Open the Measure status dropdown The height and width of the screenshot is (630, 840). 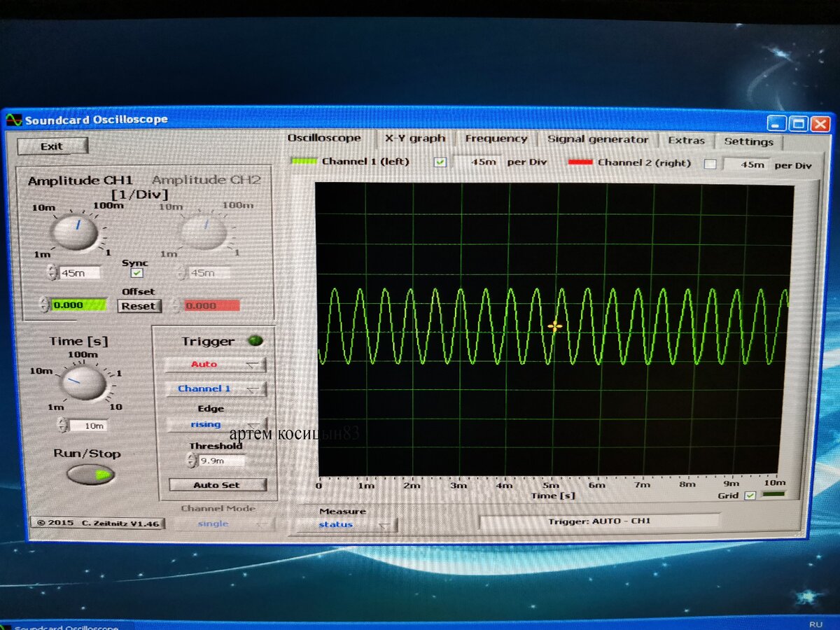[346, 524]
